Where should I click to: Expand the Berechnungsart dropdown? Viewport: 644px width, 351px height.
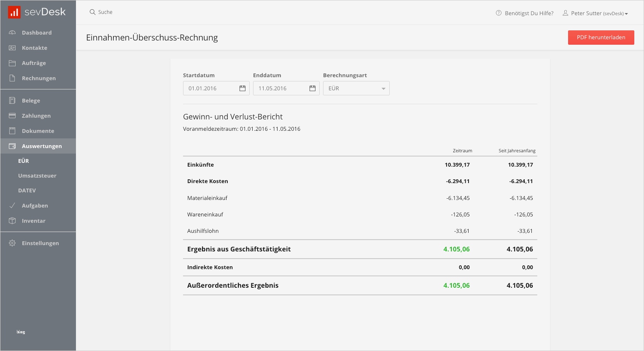(x=356, y=88)
